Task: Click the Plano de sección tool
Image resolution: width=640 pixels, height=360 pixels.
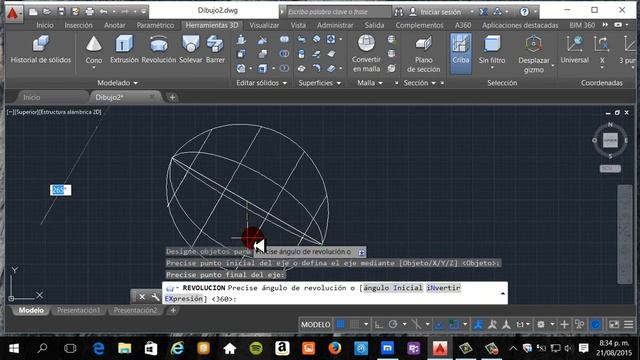Action: pyautogui.click(x=423, y=54)
